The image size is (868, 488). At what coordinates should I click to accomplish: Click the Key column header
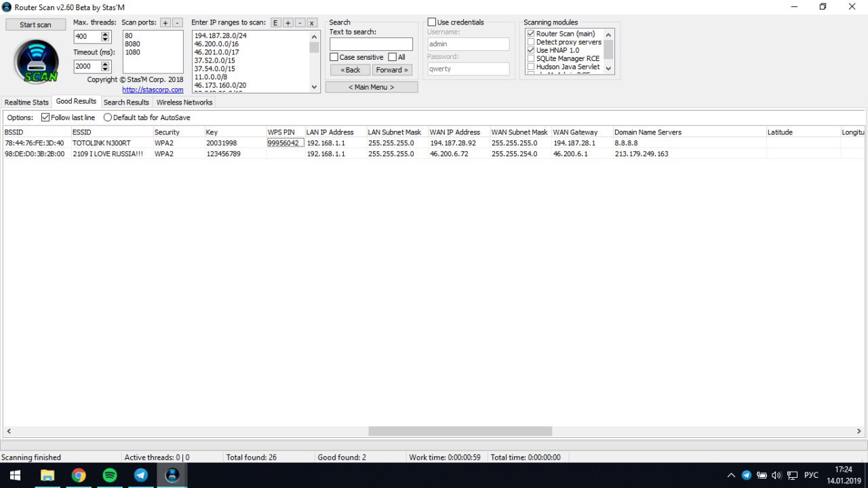pyautogui.click(x=235, y=132)
